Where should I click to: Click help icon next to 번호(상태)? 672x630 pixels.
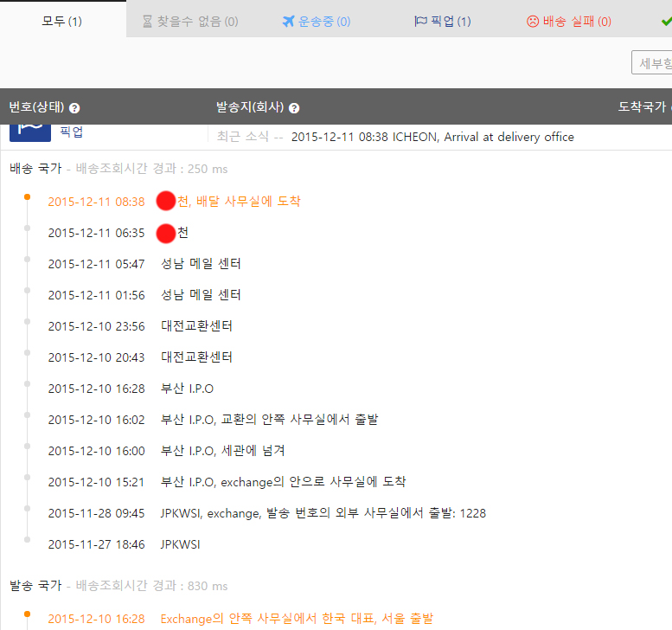click(x=74, y=108)
